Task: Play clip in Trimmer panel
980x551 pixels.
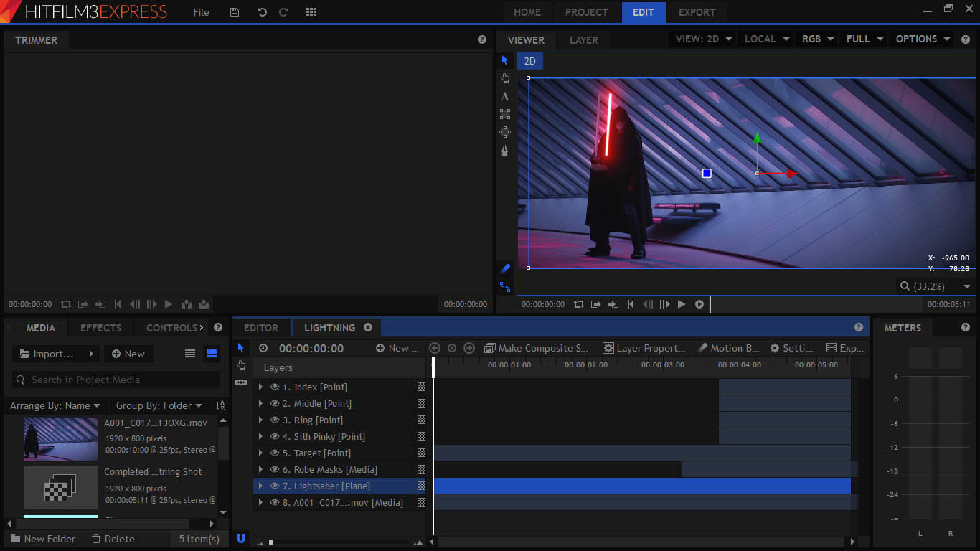Action: coord(169,304)
